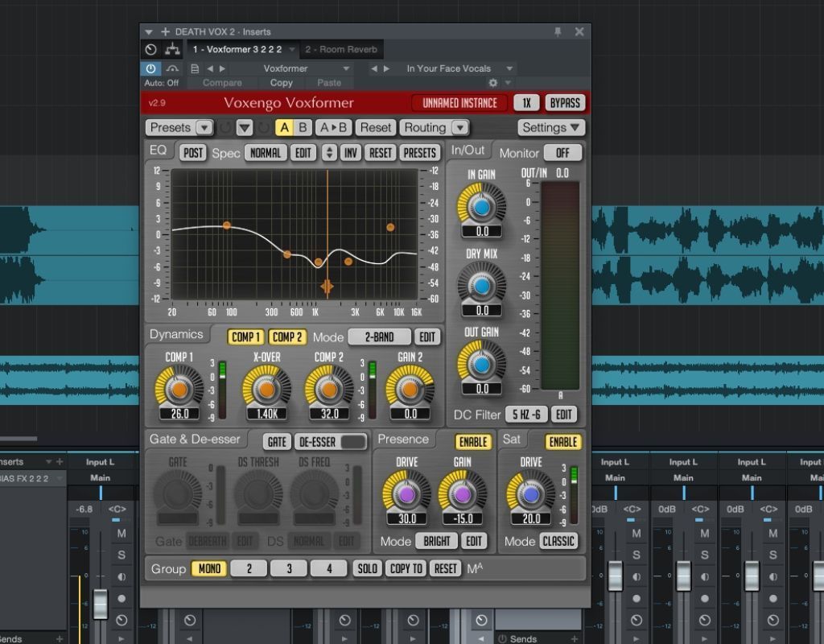Click the IN GAIN knob
Screen dimensions: 824x644
[481, 207]
